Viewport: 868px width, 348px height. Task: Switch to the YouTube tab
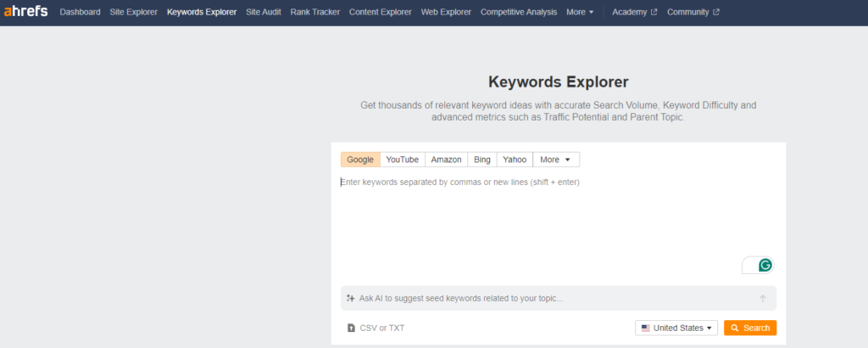point(403,160)
